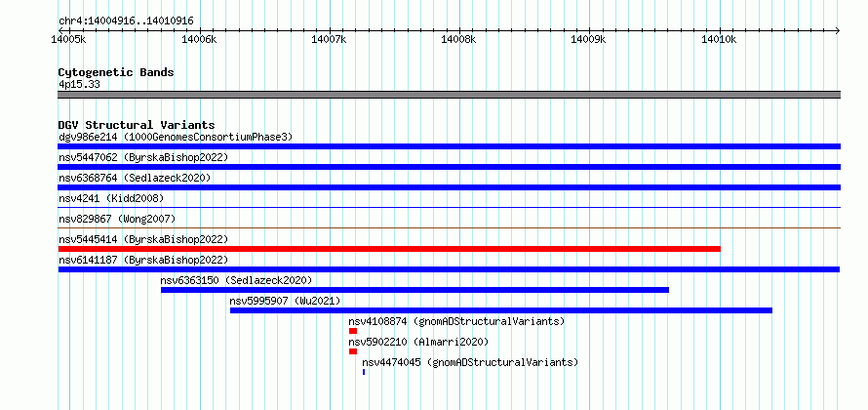Click the gray 4p15.33 cytogenetic band bar
868x410 pixels.
point(449,95)
